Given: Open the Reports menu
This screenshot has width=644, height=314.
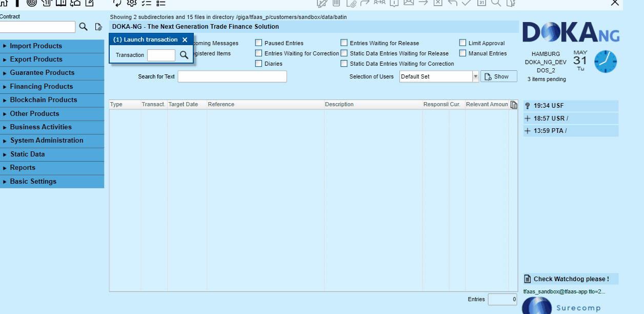Looking at the screenshot, I should (52, 168).
